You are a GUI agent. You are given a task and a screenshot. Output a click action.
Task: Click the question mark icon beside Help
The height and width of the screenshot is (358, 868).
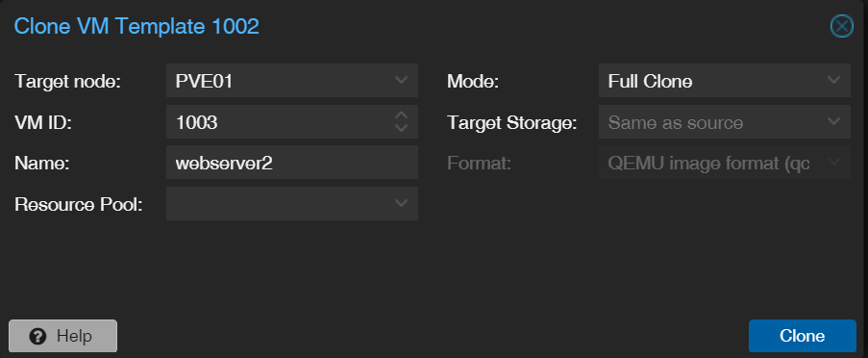tap(37, 337)
